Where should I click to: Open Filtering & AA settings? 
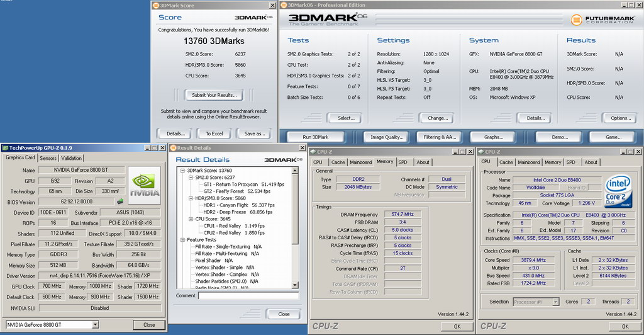440,137
